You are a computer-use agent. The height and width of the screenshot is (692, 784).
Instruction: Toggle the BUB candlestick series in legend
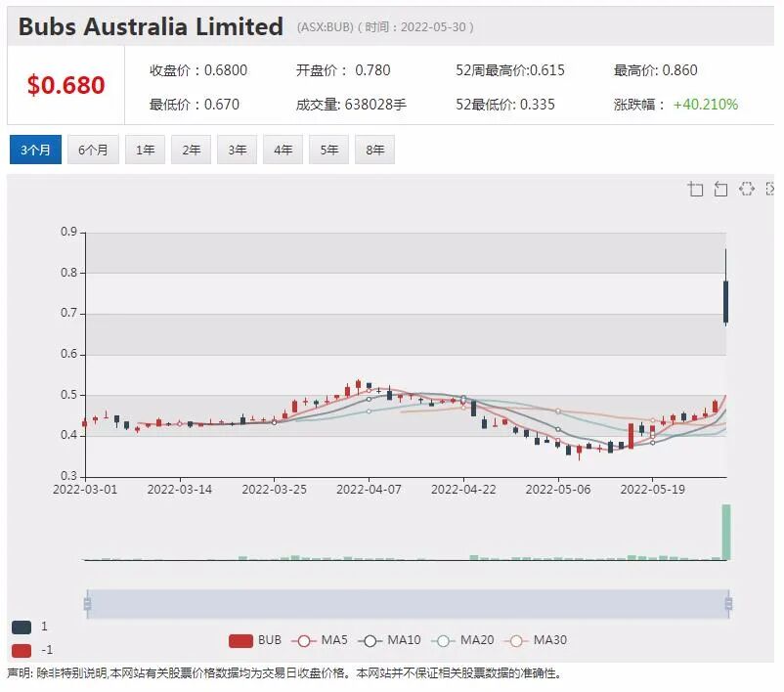pyautogui.click(x=255, y=640)
